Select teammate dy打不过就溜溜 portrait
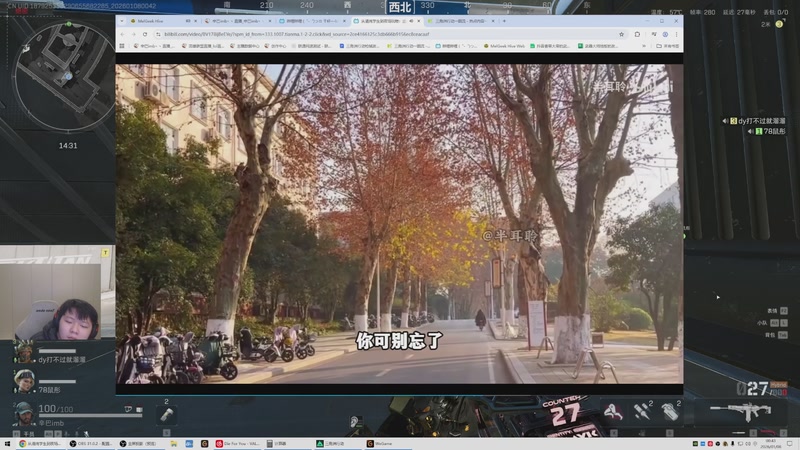 click(x=23, y=353)
